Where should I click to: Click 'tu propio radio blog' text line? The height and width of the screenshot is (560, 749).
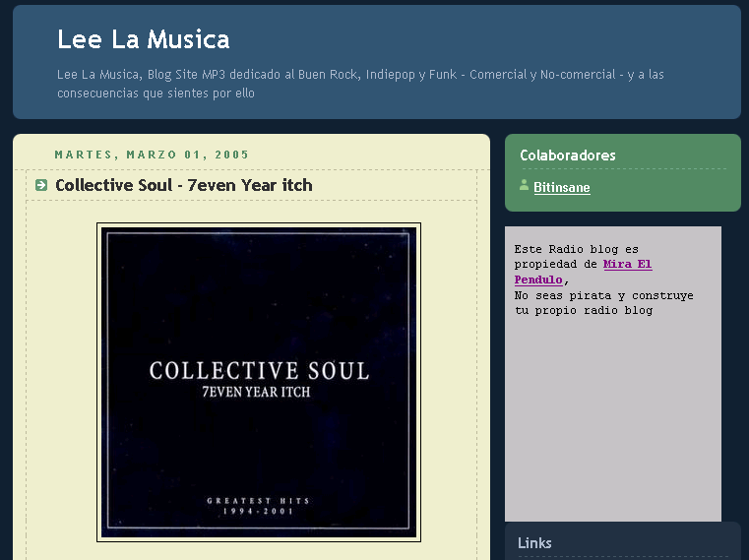(584, 310)
